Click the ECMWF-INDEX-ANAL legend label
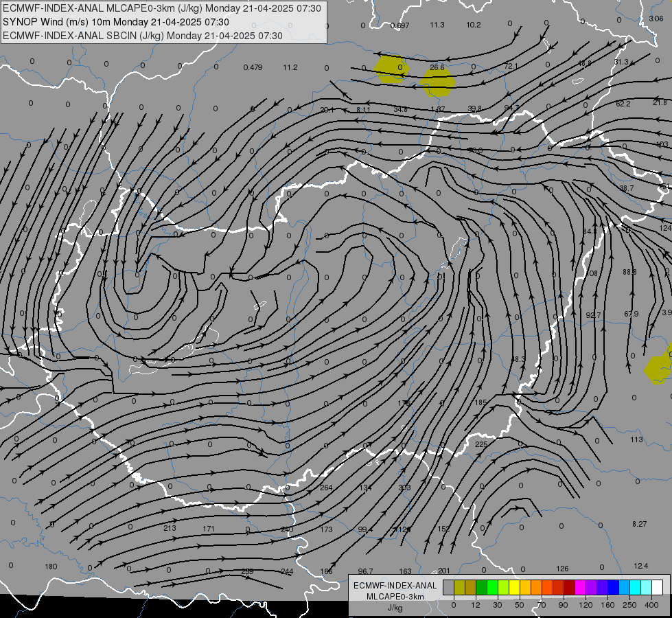Screen dimensions: 672x618 pos(395,586)
